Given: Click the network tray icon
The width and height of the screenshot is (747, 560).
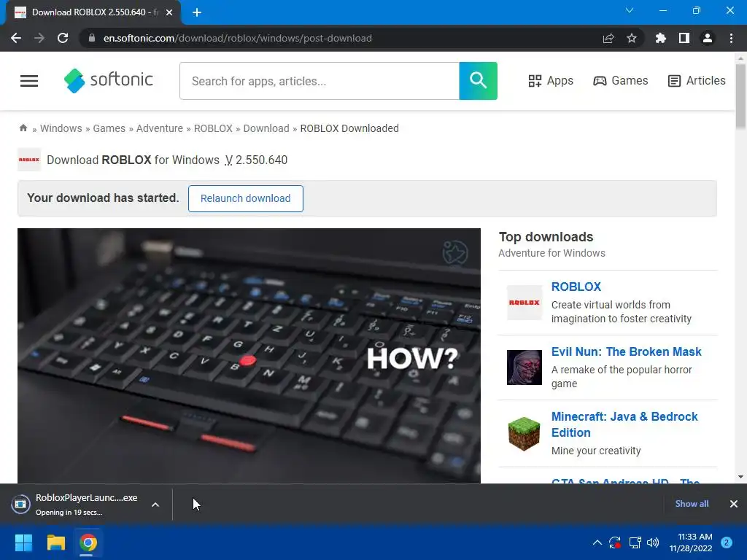Looking at the screenshot, I should (x=635, y=542).
